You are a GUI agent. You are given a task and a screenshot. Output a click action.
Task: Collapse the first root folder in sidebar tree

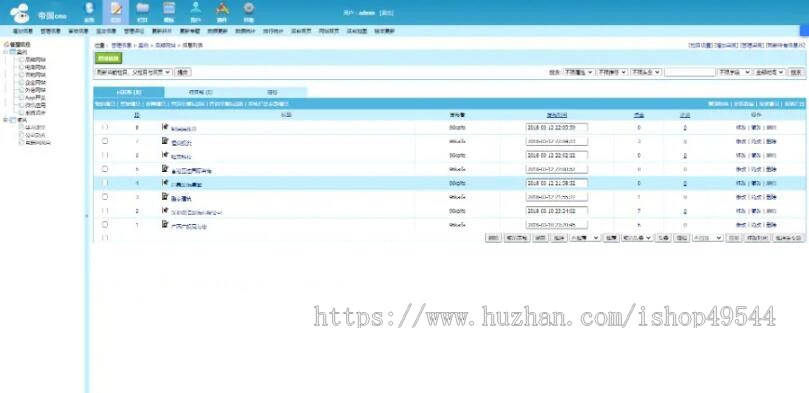(6, 52)
